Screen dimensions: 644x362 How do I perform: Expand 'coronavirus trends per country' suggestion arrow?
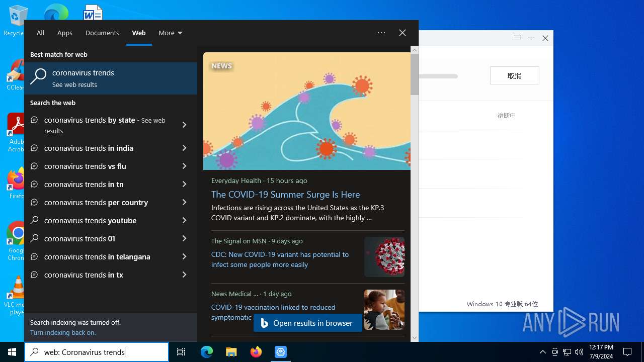[x=184, y=202]
